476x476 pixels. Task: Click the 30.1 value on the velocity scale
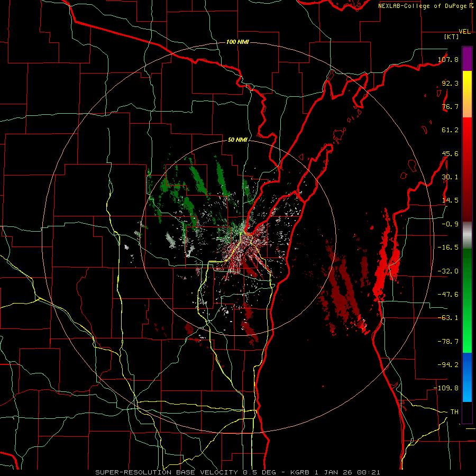click(x=450, y=177)
